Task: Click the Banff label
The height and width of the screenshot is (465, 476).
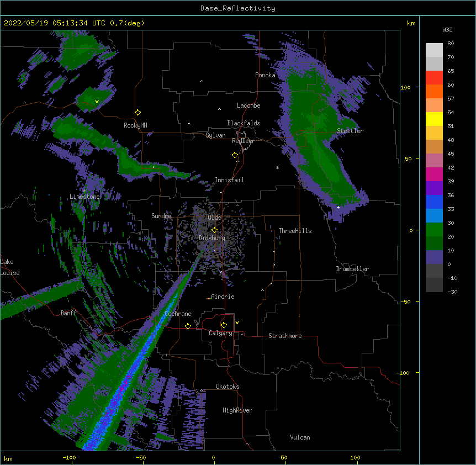Action: [x=68, y=313]
